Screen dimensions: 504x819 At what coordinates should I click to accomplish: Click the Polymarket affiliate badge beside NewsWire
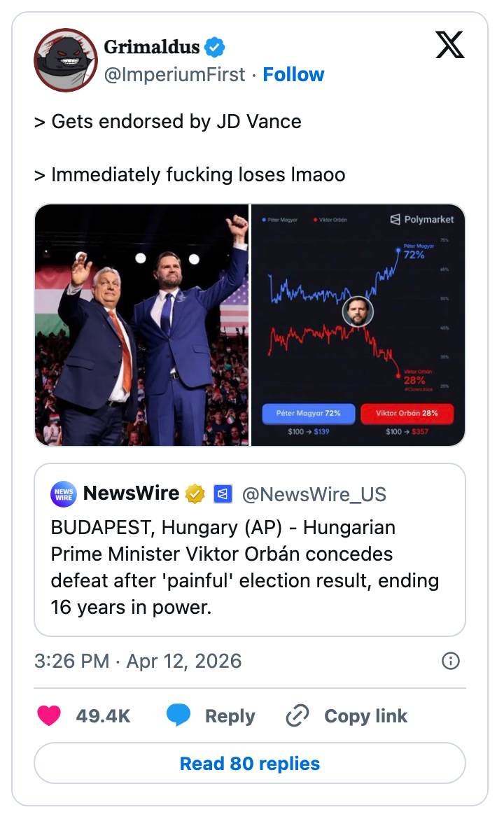(222, 494)
